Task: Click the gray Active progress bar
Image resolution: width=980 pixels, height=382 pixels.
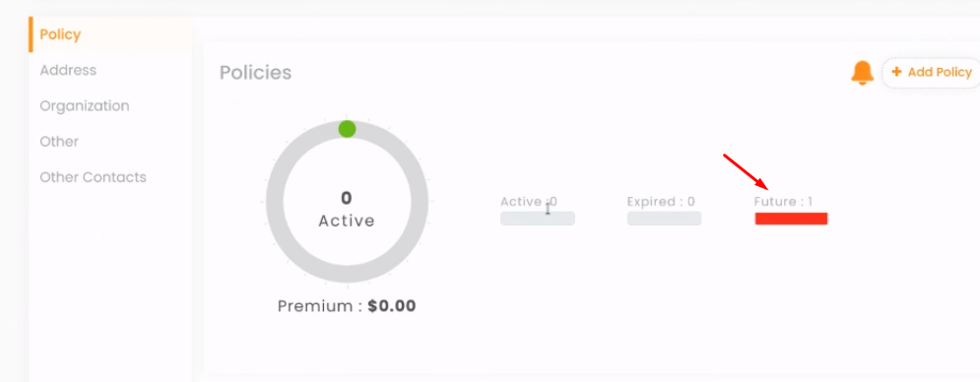Action: [x=538, y=219]
